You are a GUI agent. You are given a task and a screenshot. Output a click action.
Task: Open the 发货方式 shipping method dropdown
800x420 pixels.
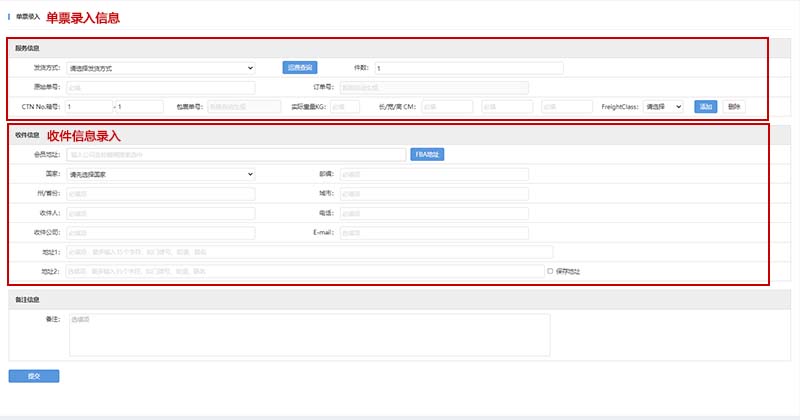(160, 68)
